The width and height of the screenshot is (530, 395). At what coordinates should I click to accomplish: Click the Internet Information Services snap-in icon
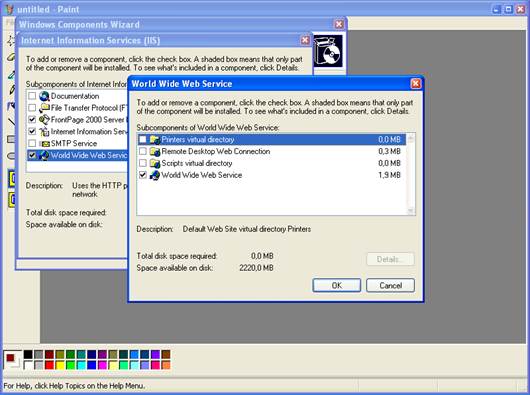pyautogui.click(x=44, y=132)
